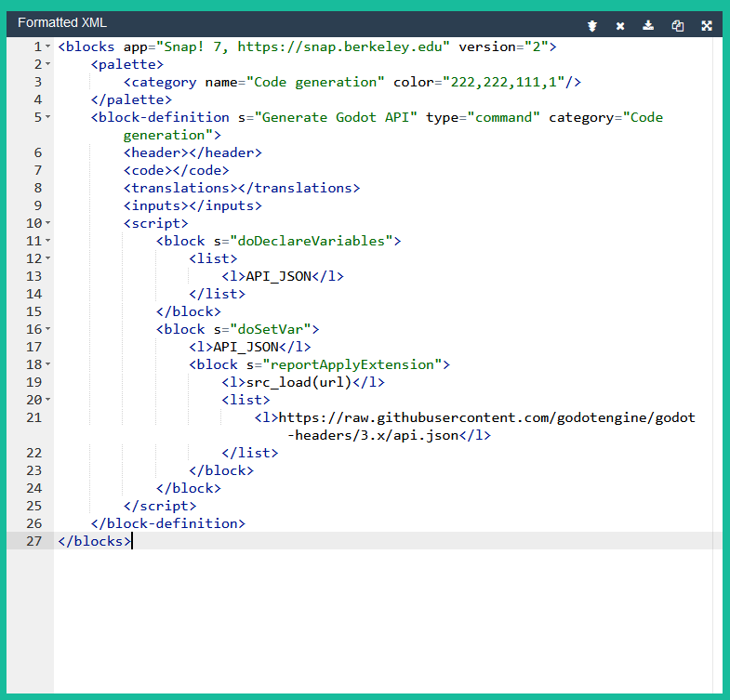The width and height of the screenshot is (730, 700).
Task: Collapse the doDeclareVariables block at line 11
Action: 48,241
